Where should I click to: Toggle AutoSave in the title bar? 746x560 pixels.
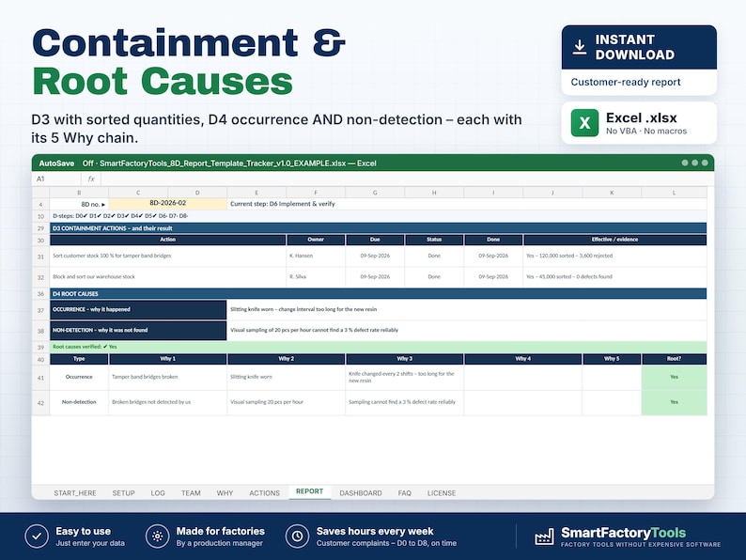point(56,163)
